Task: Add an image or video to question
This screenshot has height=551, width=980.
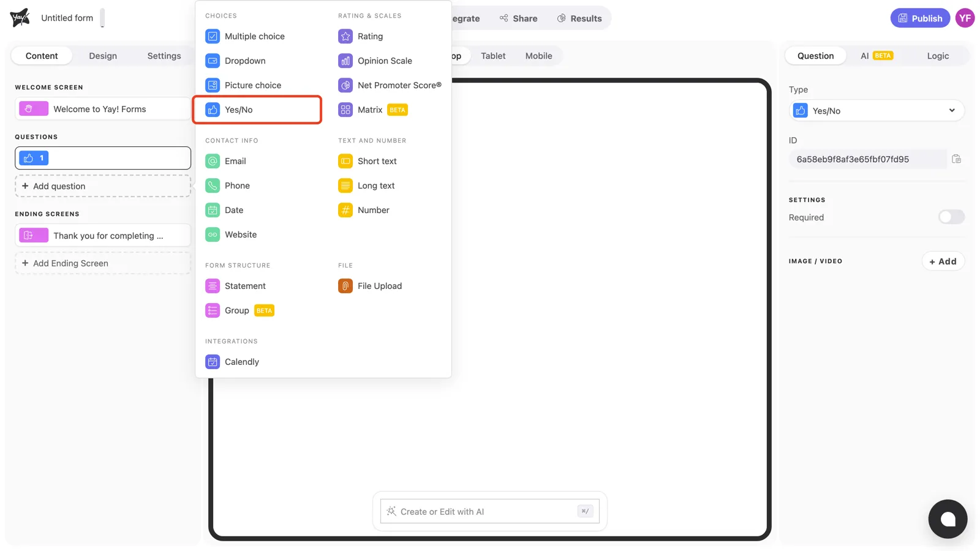Action: click(x=943, y=261)
